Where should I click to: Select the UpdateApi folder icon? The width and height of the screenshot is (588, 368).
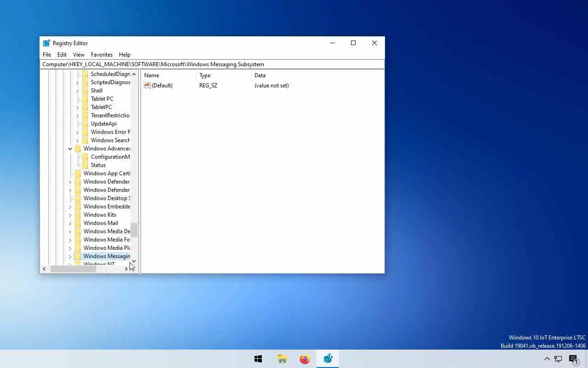85,124
